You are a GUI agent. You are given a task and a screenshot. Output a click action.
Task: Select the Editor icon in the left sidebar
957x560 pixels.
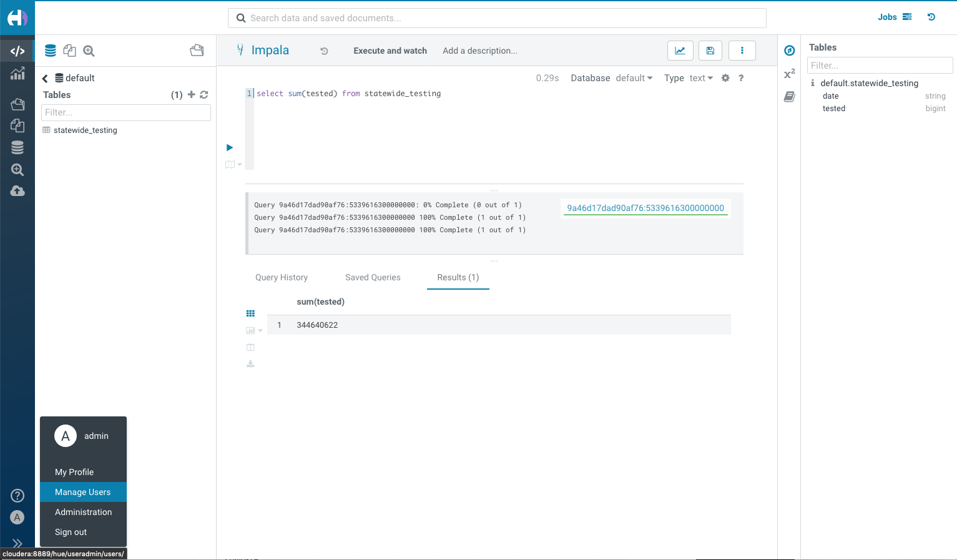17,50
